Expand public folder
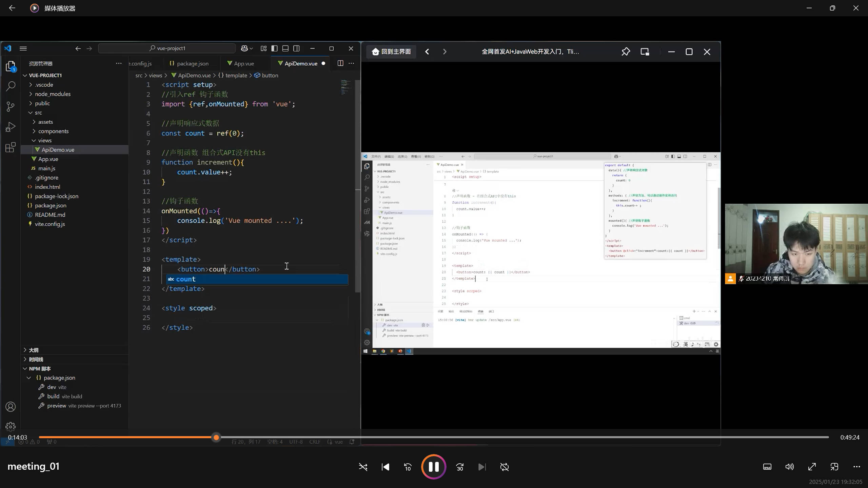 coord(75,103)
